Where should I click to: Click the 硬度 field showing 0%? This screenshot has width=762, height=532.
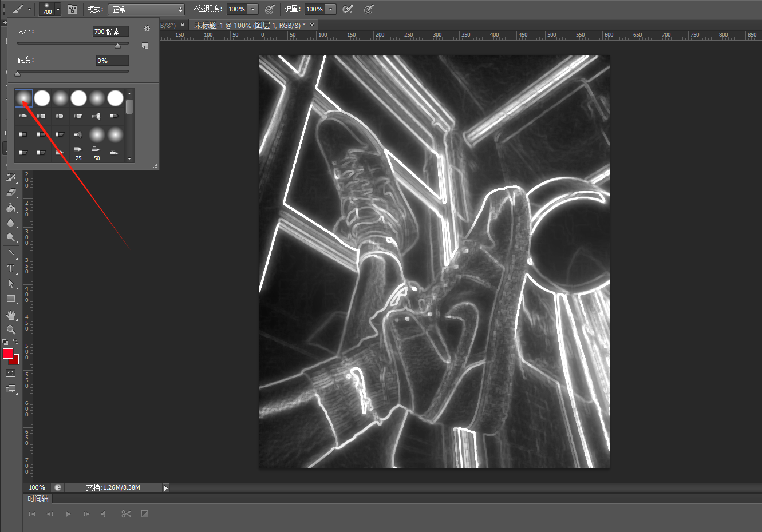(x=112, y=61)
